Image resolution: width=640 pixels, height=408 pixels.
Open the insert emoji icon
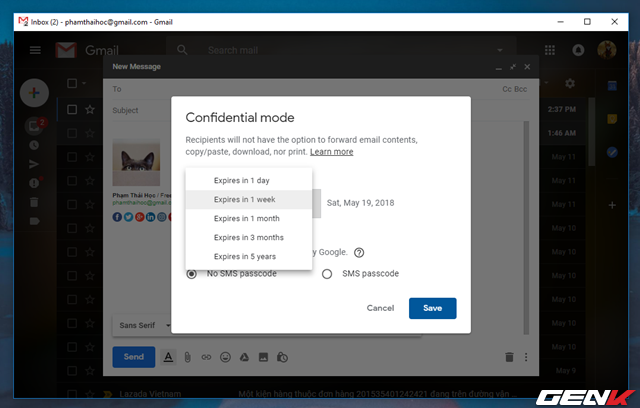225,357
